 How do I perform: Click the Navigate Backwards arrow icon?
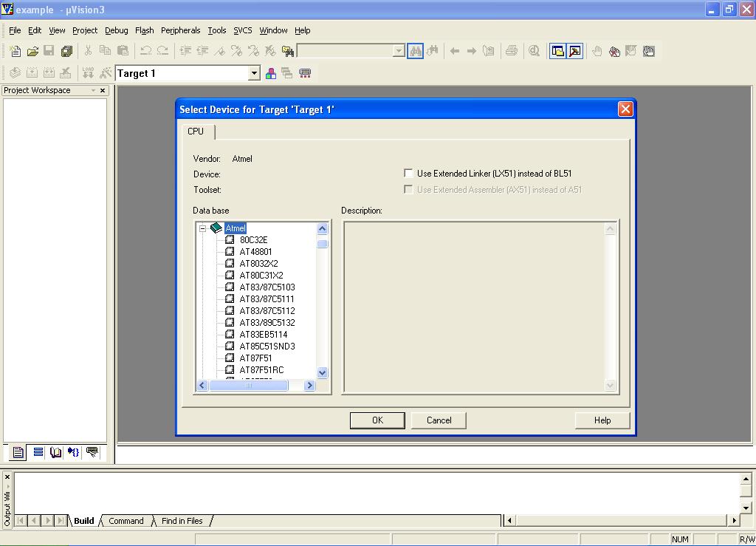click(x=454, y=51)
